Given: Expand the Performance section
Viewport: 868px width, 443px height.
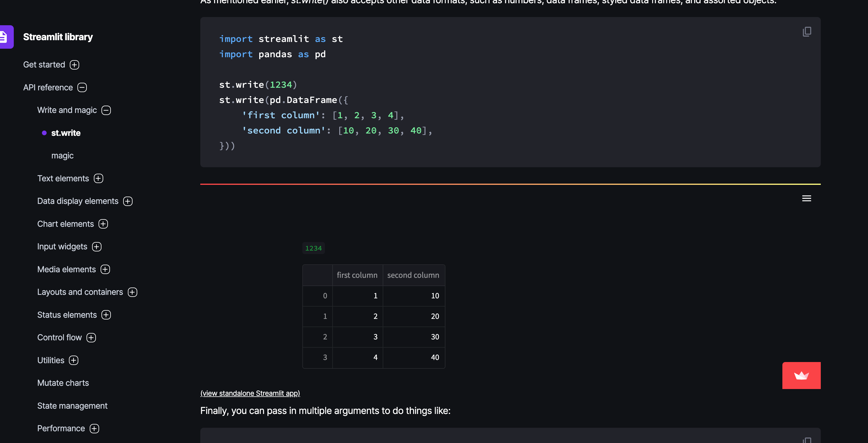Looking at the screenshot, I should click(94, 429).
